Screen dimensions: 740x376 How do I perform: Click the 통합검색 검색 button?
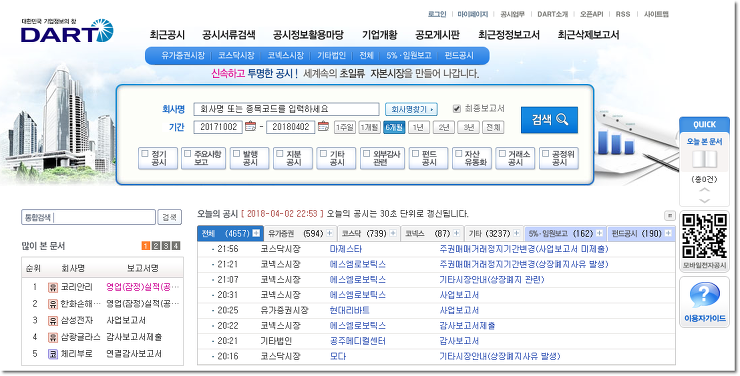coord(169,217)
